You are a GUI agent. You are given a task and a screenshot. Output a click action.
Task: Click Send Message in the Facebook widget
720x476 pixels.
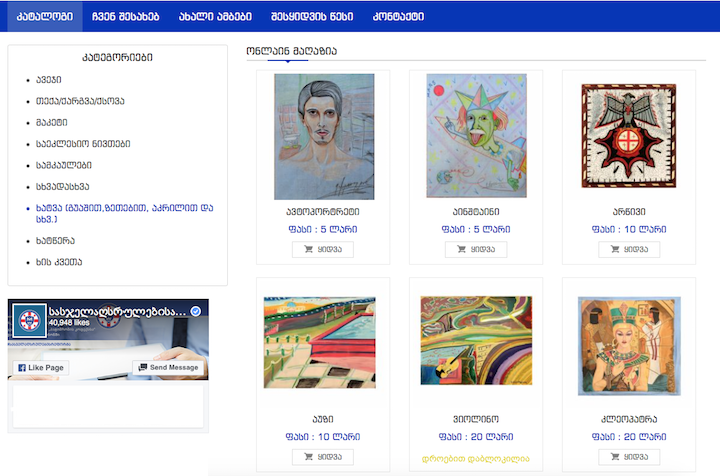(169, 368)
